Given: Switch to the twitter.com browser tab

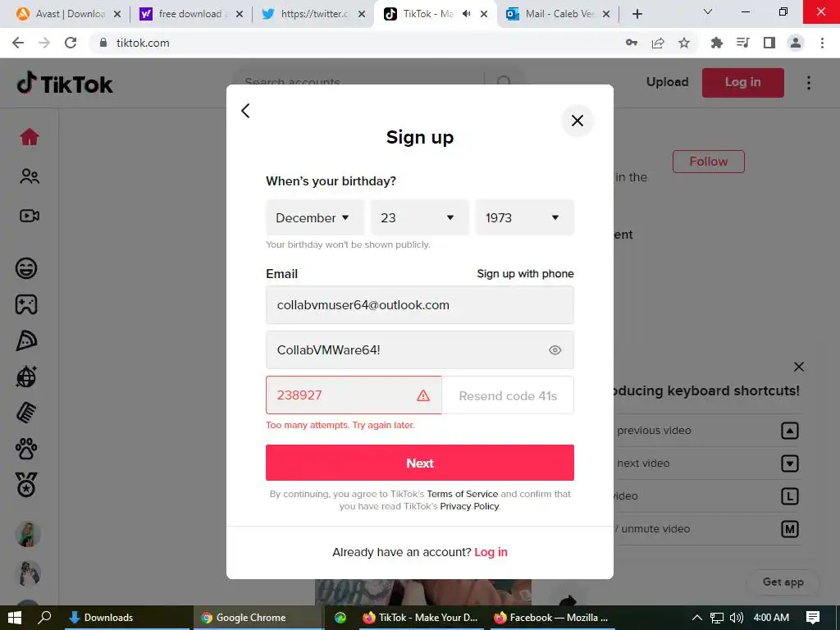Looking at the screenshot, I should tap(314, 14).
